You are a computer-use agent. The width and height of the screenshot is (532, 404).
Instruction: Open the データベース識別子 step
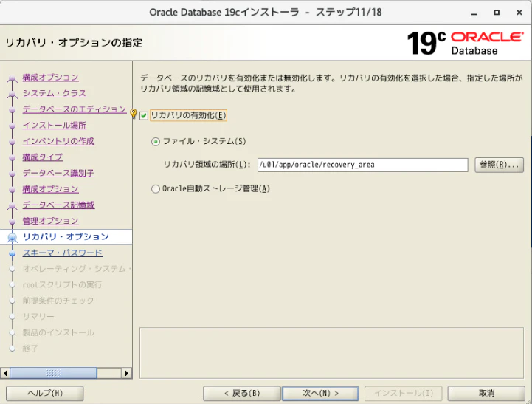(58, 173)
